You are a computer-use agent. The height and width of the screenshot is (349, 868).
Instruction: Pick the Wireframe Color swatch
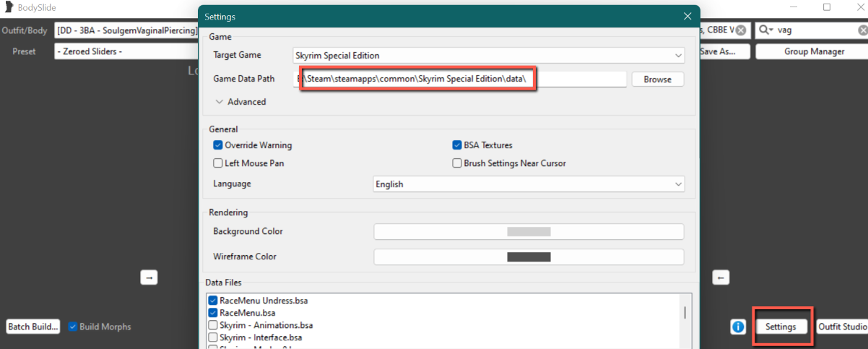coord(529,257)
